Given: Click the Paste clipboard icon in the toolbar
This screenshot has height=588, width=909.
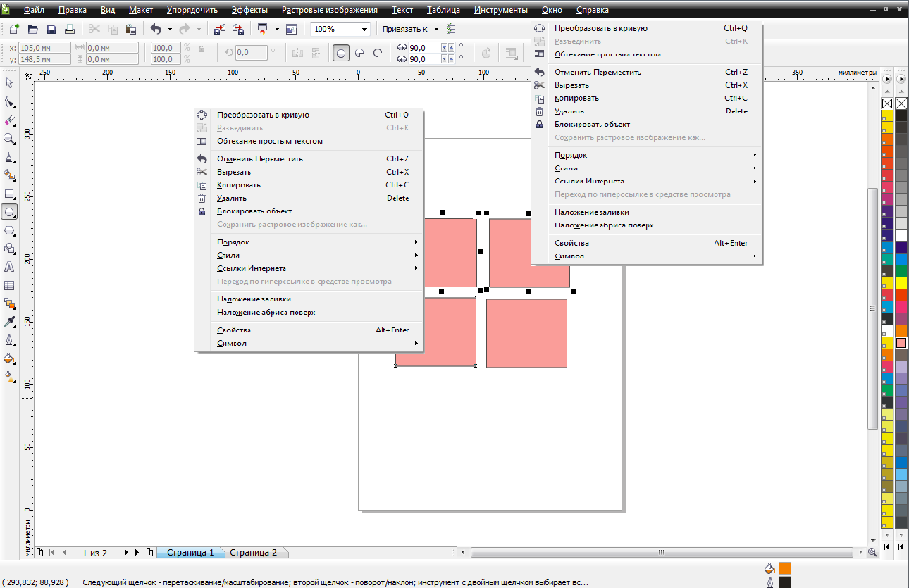Looking at the screenshot, I should point(130,29).
